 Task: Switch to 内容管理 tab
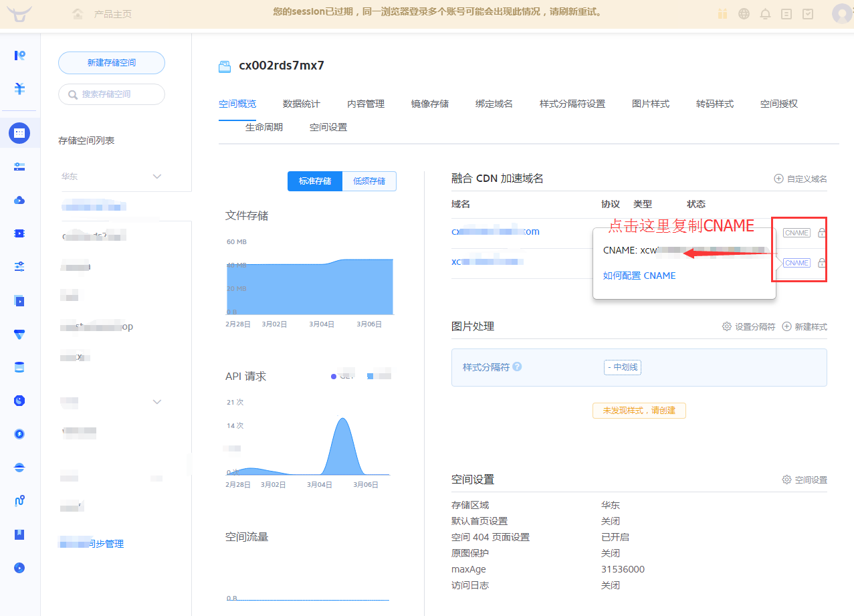(x=366, y=104)
